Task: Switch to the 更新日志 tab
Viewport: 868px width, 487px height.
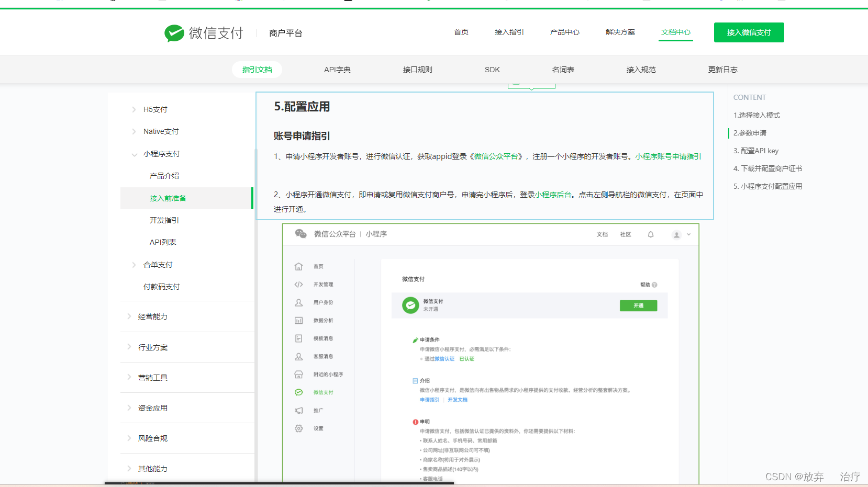Action: 723,70
